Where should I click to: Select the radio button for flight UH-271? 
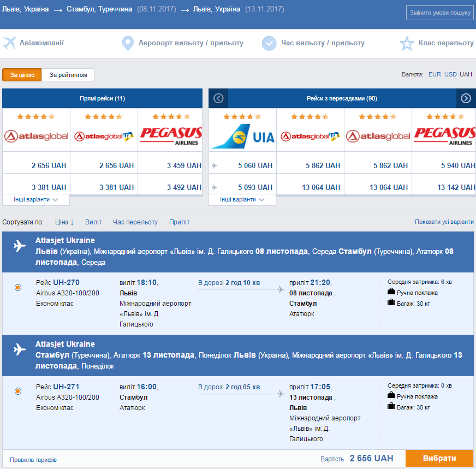click(18, 391)
